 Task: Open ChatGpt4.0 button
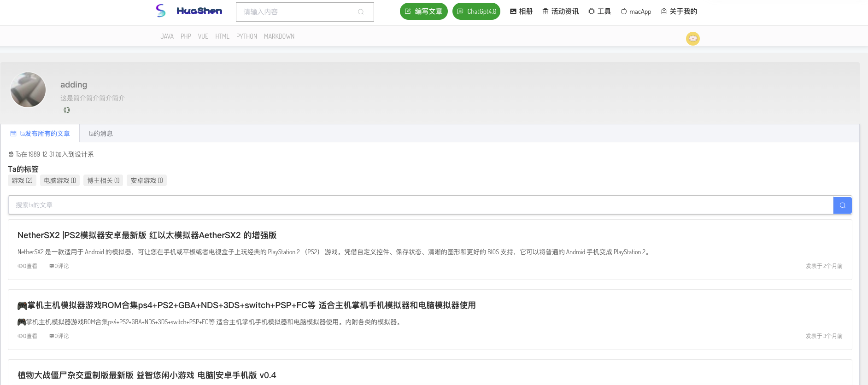click(476, 12)
